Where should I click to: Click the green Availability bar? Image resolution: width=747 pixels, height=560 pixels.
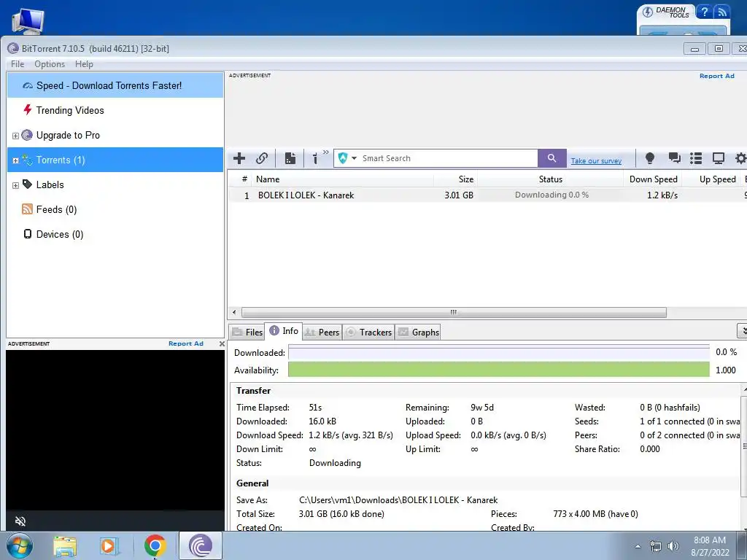(499, 370)
